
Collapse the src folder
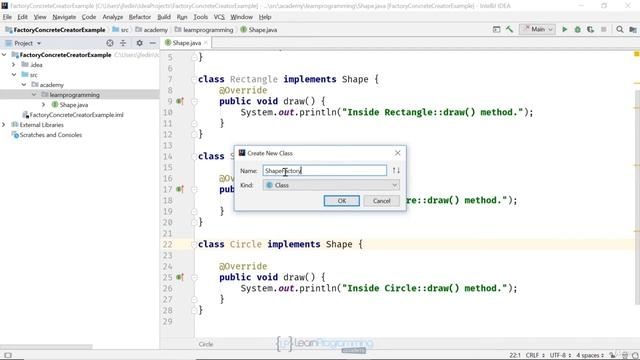(14, 75)
